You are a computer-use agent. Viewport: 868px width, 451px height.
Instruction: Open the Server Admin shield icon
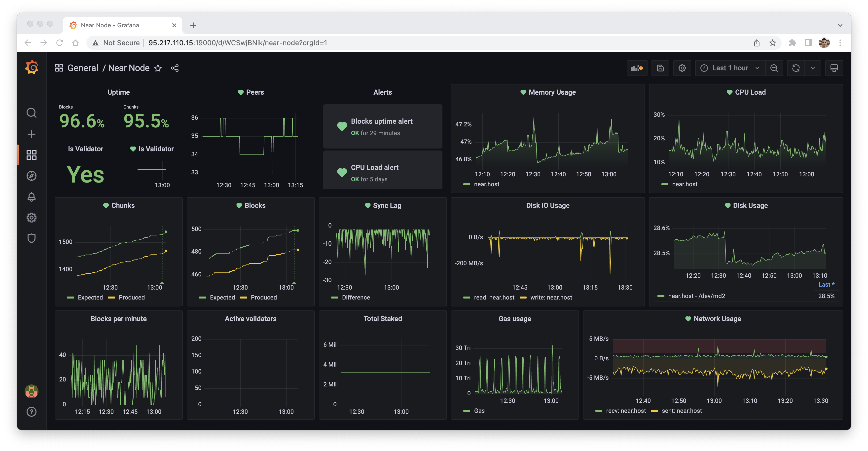31,239
